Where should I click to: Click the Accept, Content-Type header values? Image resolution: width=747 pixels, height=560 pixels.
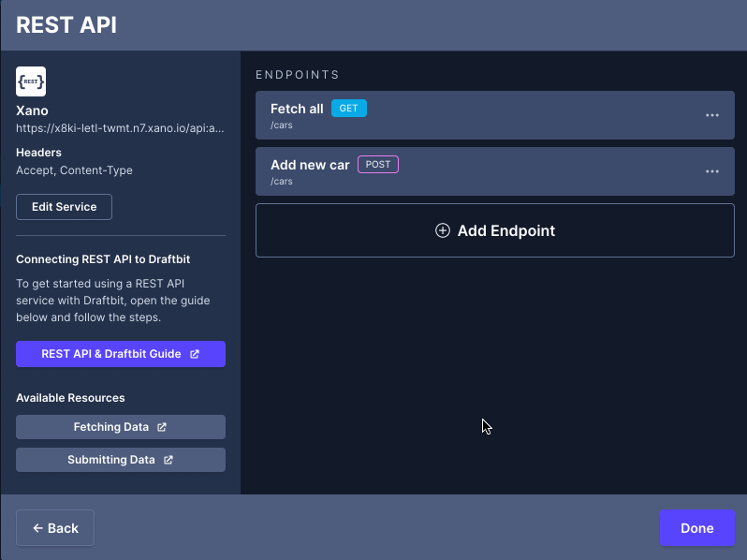point(74,170)
